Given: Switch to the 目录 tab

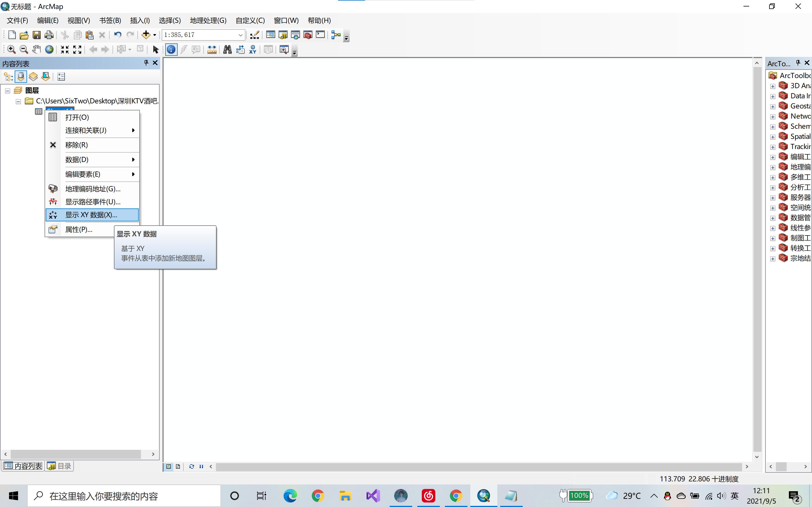Looking at the screenshot, I should 60,466.
